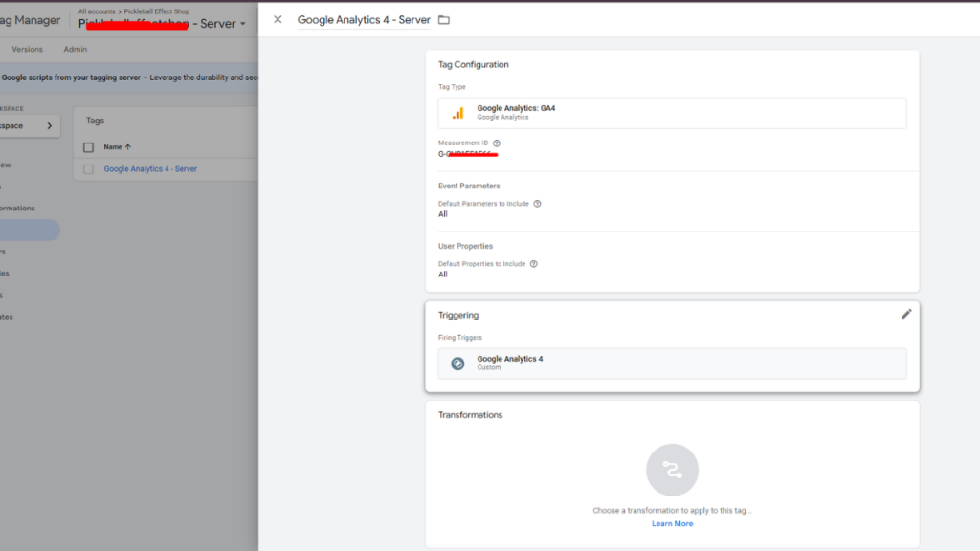
Task: Select the Google Analytics 4 firing trigger
Action: (672, 363)
